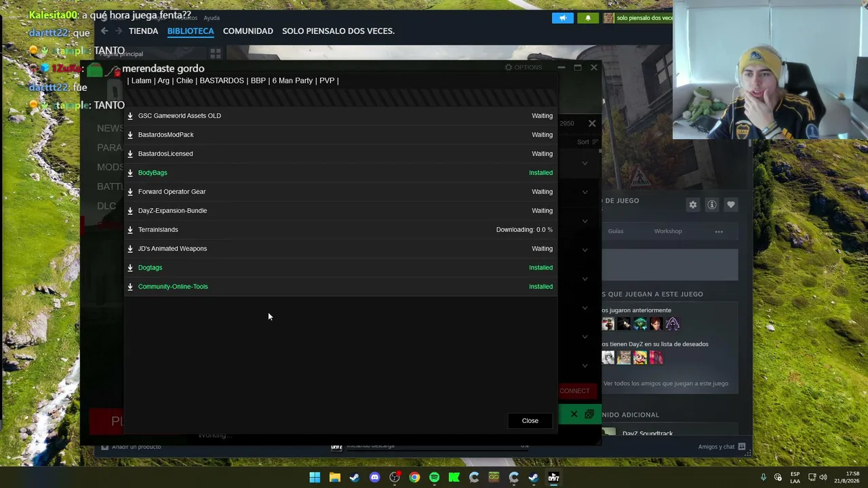Screen dimensions: 868x488
Task: Open Kick app from taskbar
Action: click(454, 478)
